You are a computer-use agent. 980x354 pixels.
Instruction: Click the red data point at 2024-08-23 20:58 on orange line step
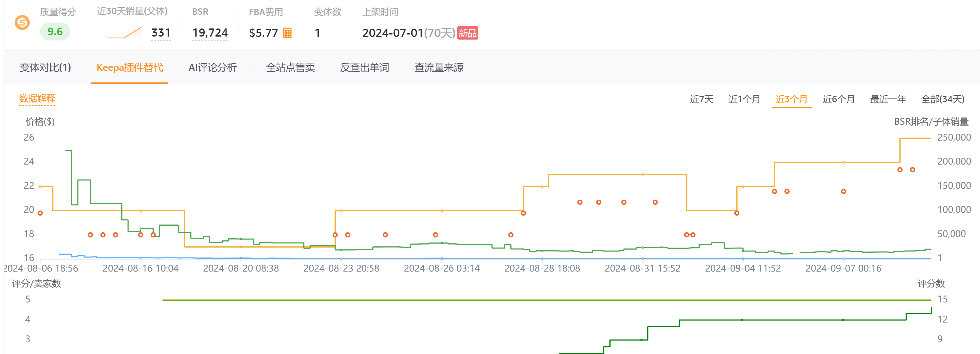click(335, 235)
